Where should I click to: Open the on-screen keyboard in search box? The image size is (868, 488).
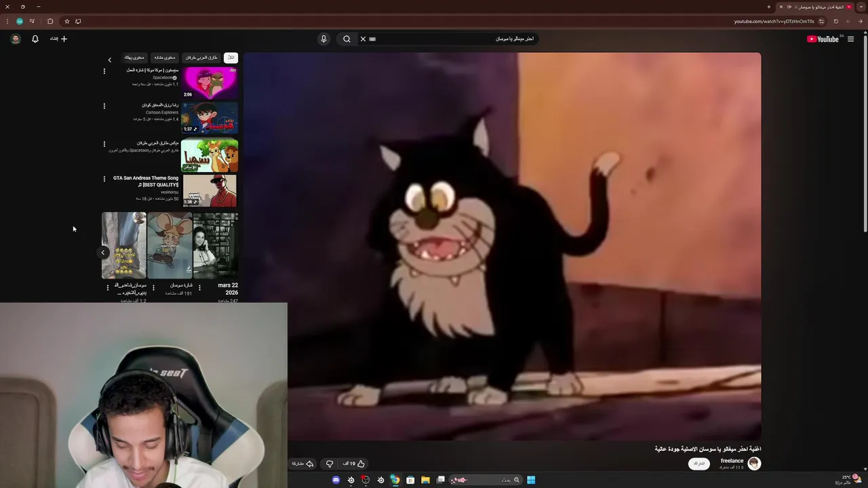(x=372, y=39)
